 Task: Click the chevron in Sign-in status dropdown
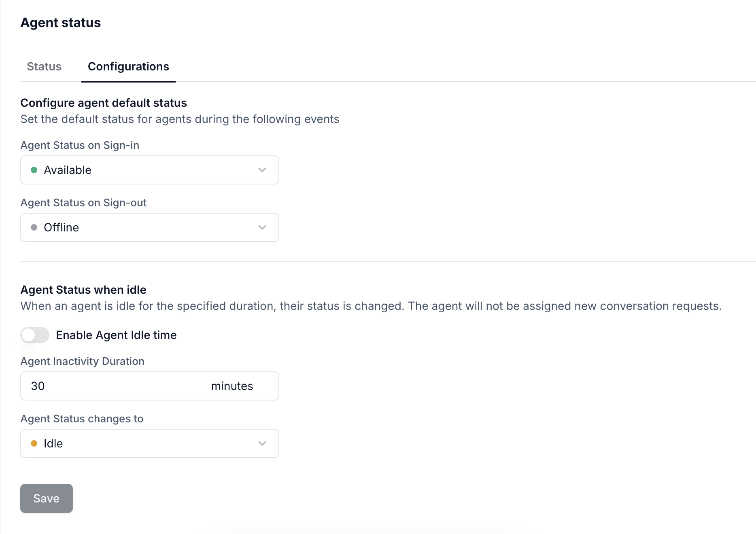[262, 170]
